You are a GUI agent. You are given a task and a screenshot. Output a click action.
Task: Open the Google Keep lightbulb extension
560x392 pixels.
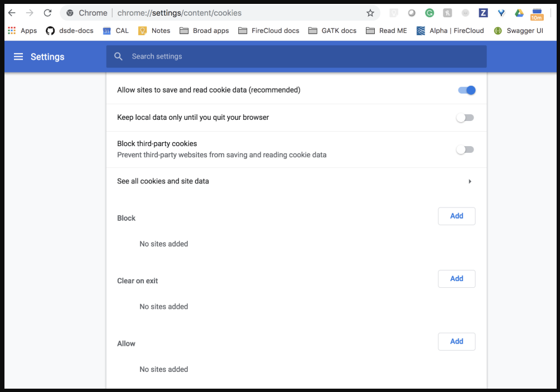pos(394,13)
